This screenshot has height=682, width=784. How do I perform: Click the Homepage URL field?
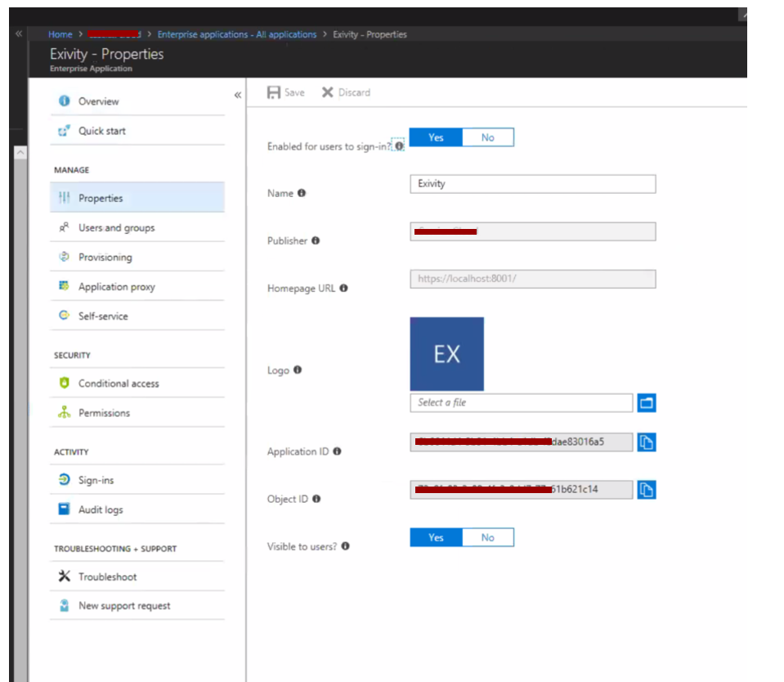tap(533, 279)
